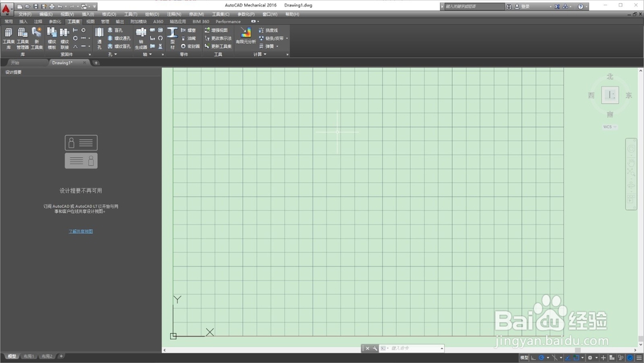Toggle object snap tracking in the status bar
Viewport: 644px width, 363px height.
[x=567, y=358]
